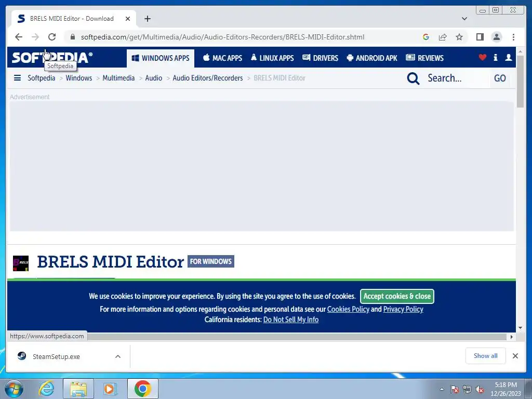Open the Softpedia user account icon
Image resolution: width=532 pixels, height=399 pixels.
pos(508,57)
